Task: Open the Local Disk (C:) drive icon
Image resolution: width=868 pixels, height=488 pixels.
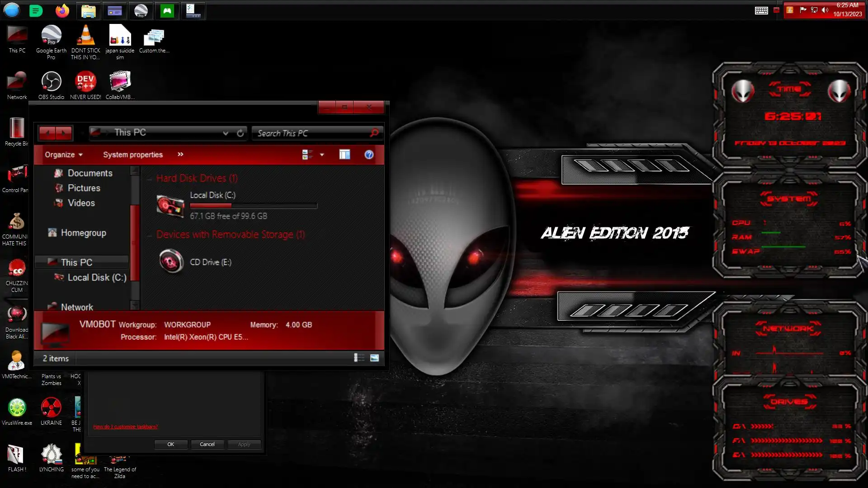Action: 170,206
